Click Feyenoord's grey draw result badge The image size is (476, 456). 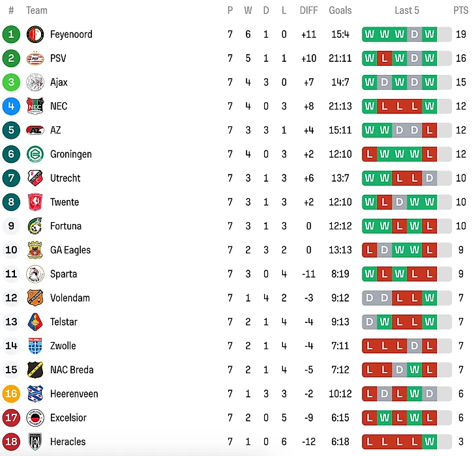[x=414, y=35]
